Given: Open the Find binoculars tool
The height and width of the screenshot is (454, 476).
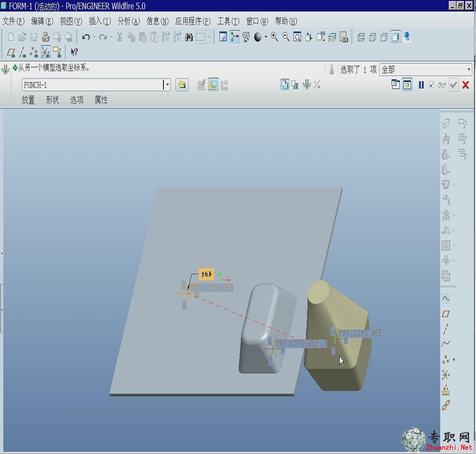Looking at the screenshot, I should [189, 37].
